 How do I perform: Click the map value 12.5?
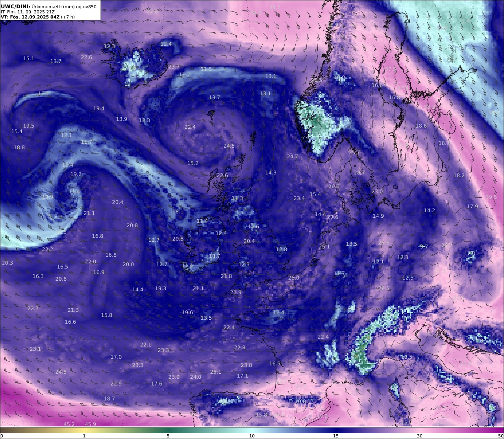(x=408, y=278)
